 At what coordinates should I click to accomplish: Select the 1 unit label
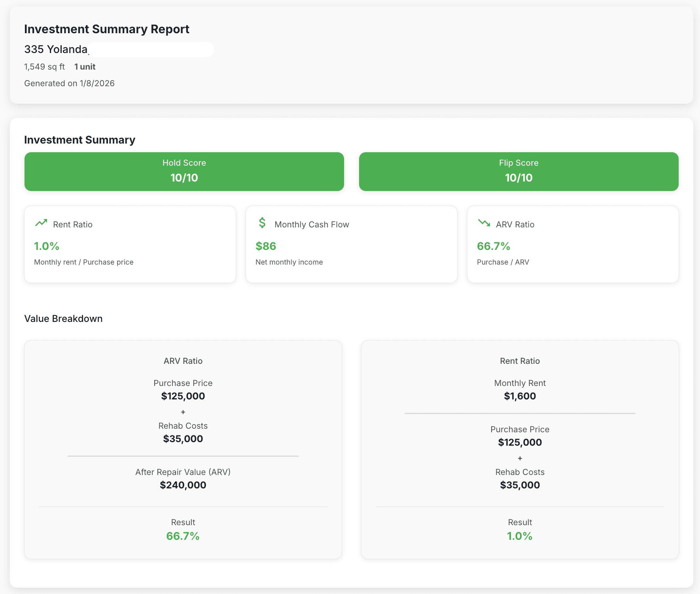click(84, 66)
